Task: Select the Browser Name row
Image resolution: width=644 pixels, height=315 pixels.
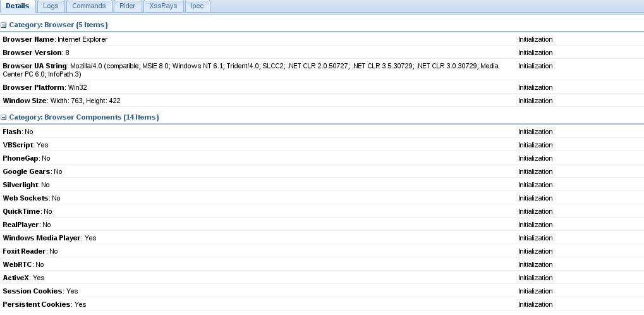Action: [322, 39]
